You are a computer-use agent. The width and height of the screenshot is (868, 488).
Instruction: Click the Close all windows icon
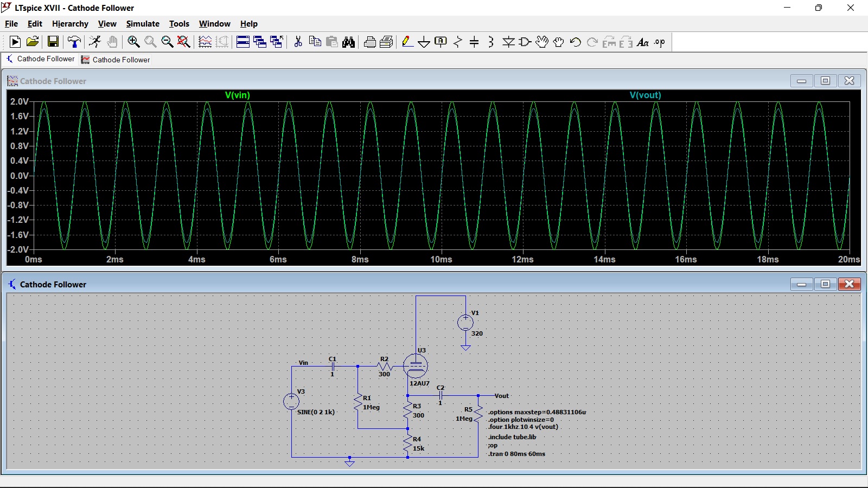(x=277, y=42)
